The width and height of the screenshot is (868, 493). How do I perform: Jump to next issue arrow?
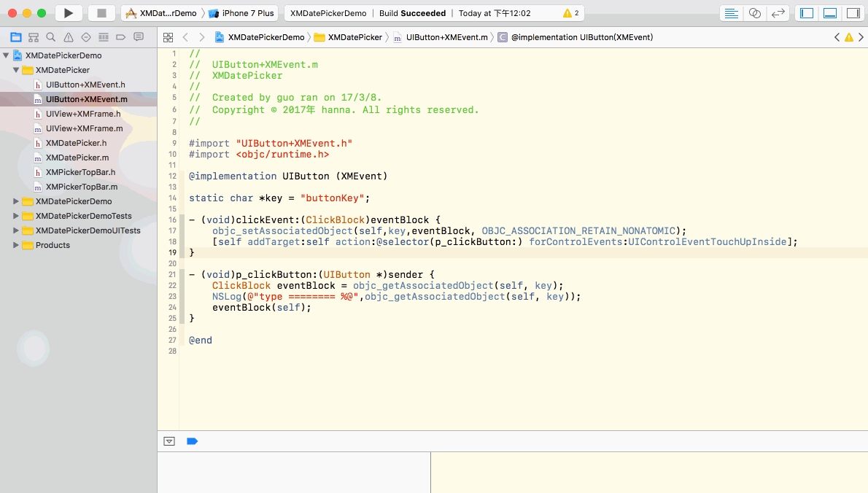(x=861, y=37)
